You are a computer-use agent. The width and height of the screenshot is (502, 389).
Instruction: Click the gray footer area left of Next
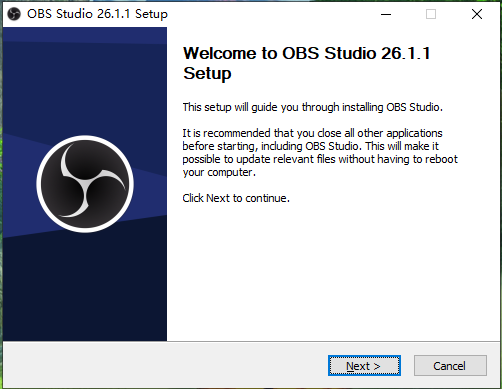[163, 365]
